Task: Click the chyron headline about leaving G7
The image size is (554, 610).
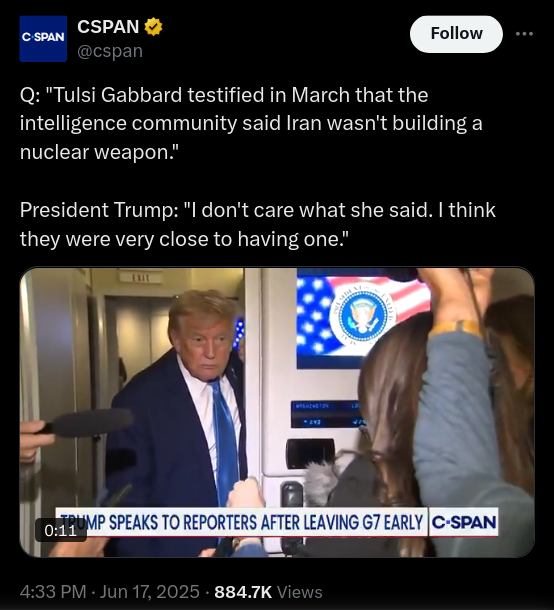Action: (242, 522)
